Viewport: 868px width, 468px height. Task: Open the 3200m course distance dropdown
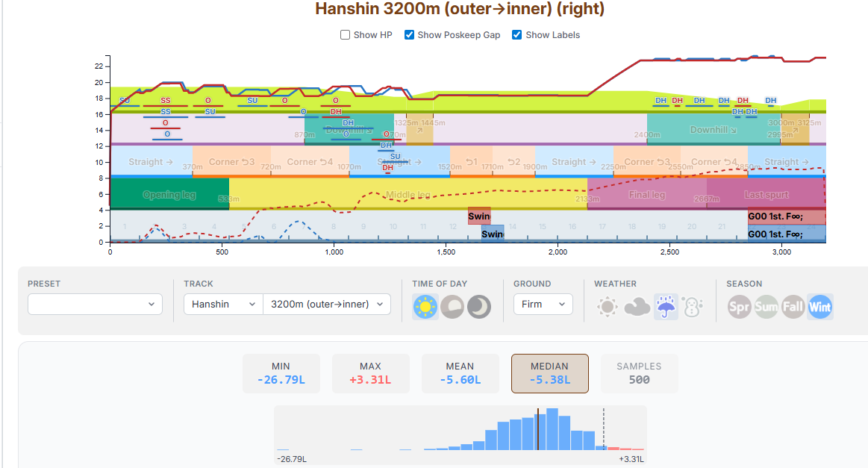tap(327, 304)
